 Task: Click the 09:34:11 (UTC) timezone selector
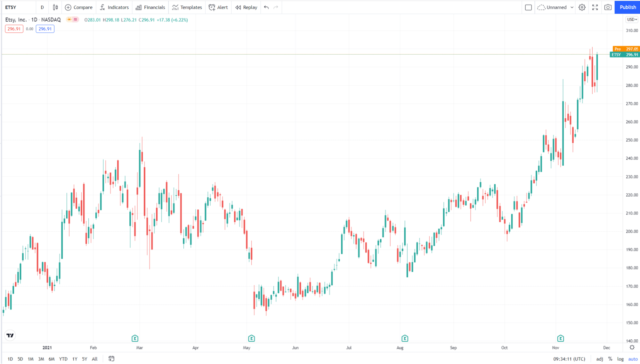coord(569,359)
